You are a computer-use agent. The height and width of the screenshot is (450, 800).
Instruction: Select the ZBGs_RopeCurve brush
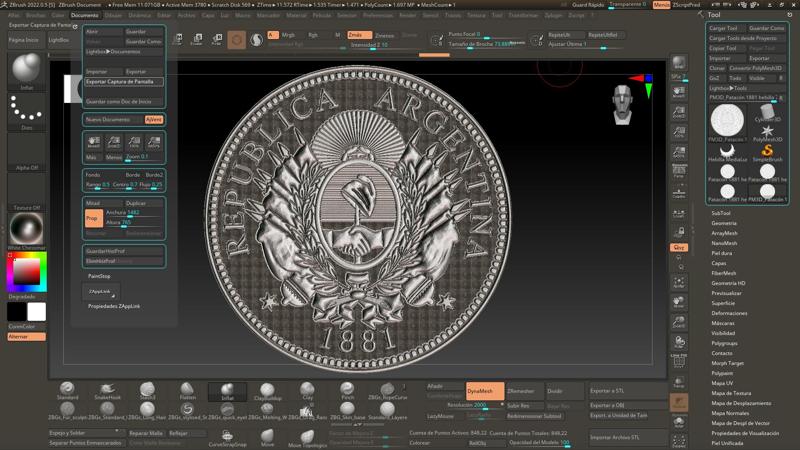coord(387,391)
